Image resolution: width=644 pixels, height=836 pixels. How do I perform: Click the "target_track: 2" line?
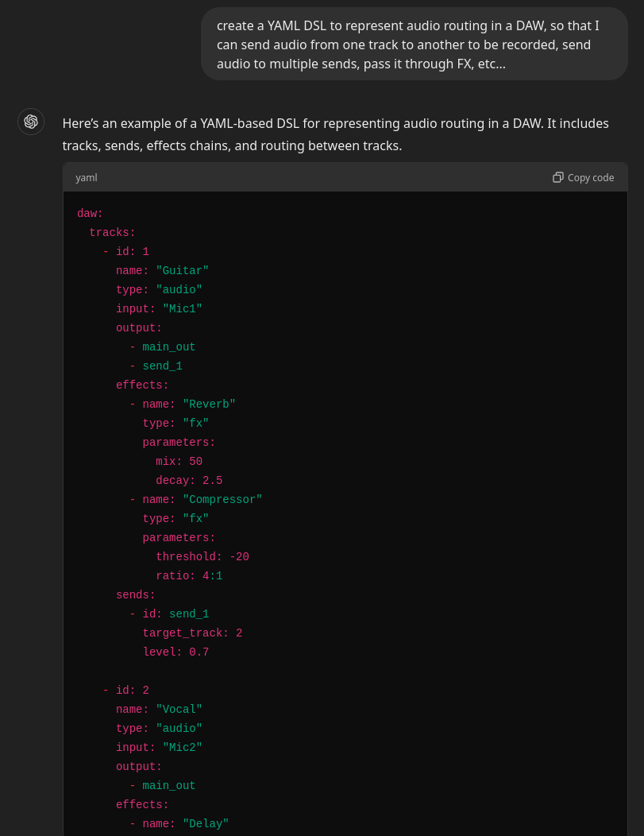pyautogui.click(x=192, y=633)
